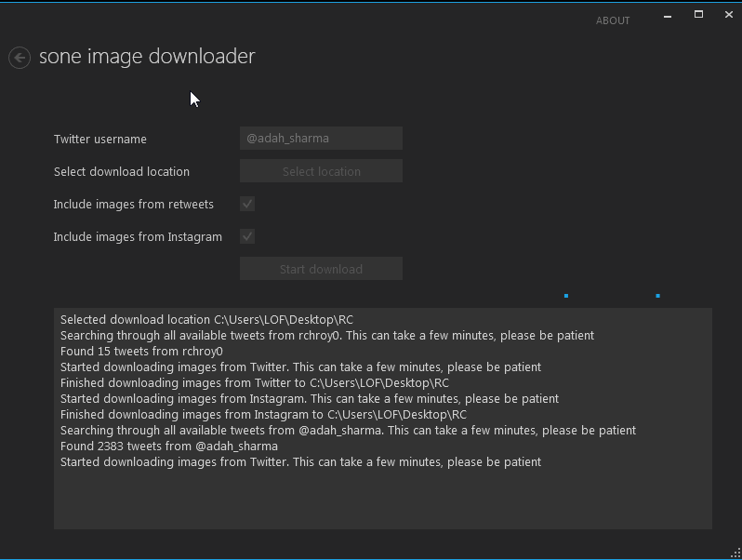Focus the Twitter username field
742x560 pixels.
point(322,139)
